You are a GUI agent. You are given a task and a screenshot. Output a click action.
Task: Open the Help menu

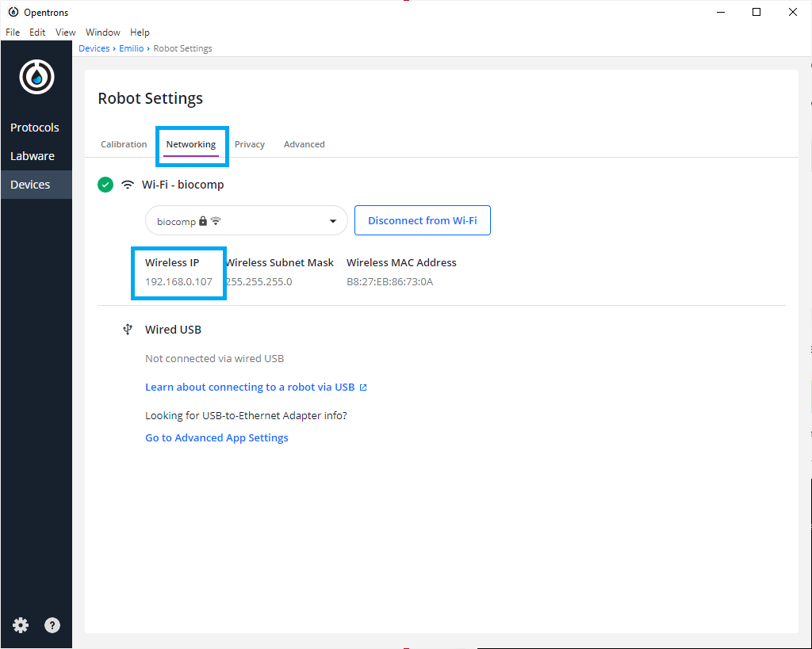pos(140,32)
